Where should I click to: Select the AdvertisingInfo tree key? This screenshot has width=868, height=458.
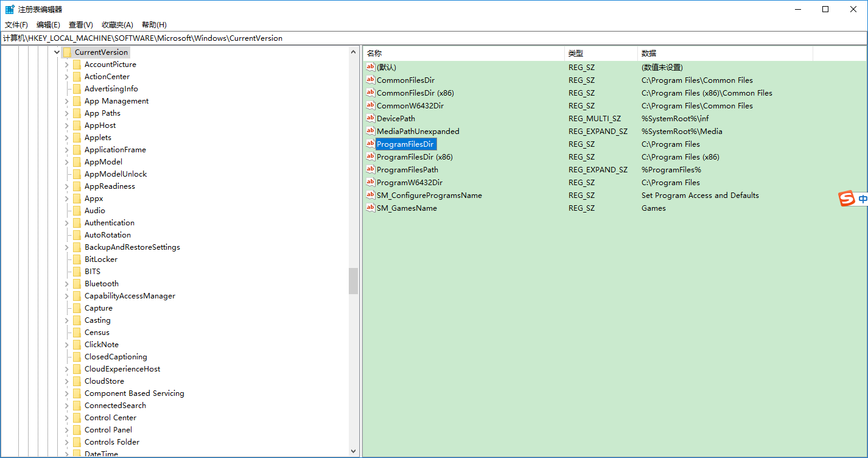click(x=111, y=89)
